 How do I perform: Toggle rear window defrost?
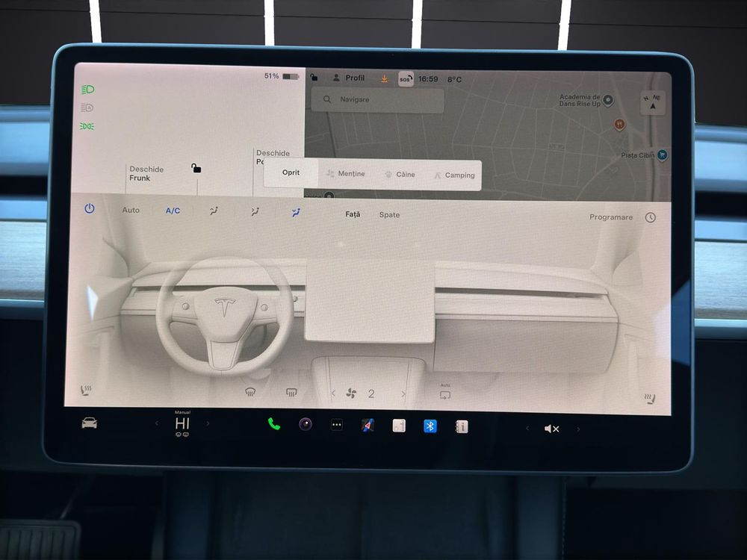[291, 393]
